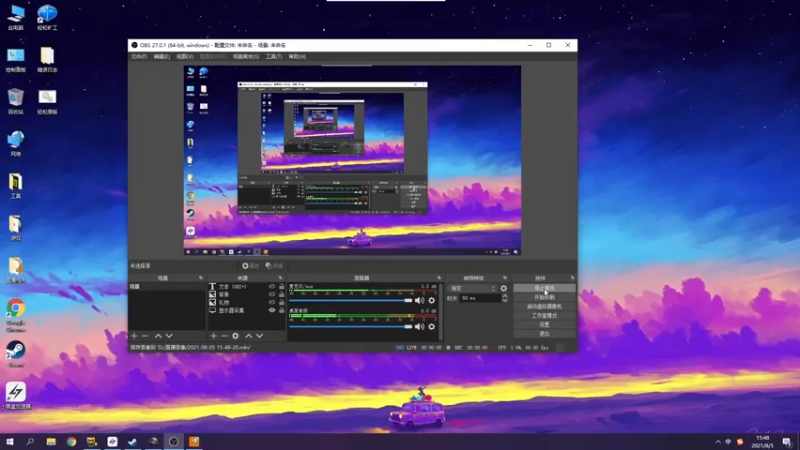Pop out the 转场特效 dock panel
The width and height of the screenshot is (800, 450).
(505, 278)
